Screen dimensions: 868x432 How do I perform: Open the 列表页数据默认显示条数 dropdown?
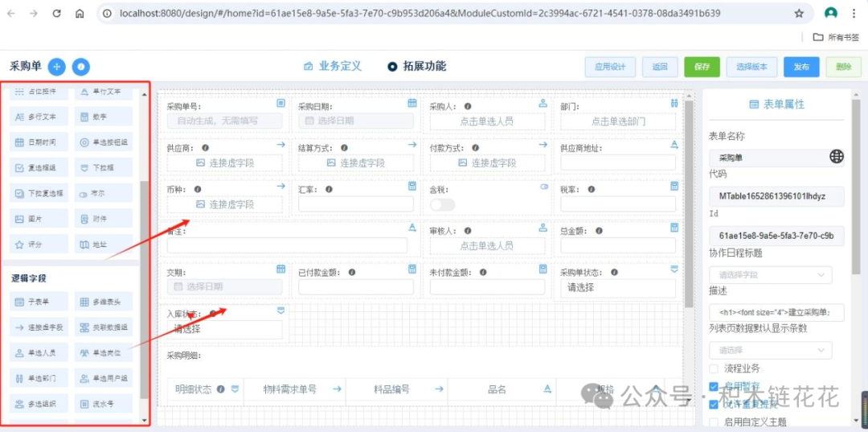770,351
